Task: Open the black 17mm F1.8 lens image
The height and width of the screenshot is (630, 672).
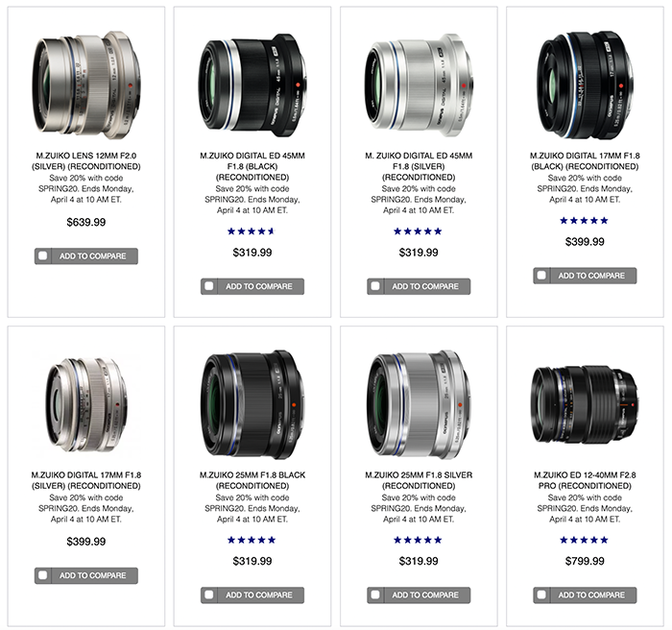Action: coord(585,85)
